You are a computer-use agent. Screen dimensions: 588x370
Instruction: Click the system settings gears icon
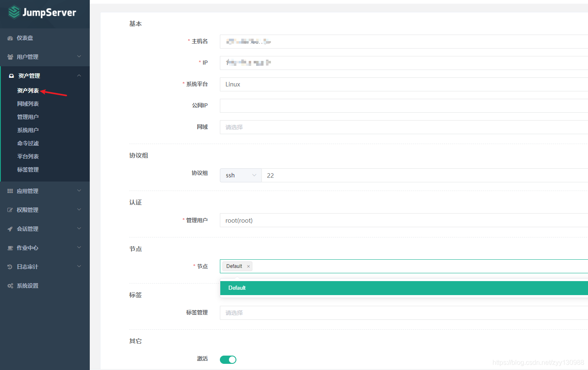tap(10, 286)
